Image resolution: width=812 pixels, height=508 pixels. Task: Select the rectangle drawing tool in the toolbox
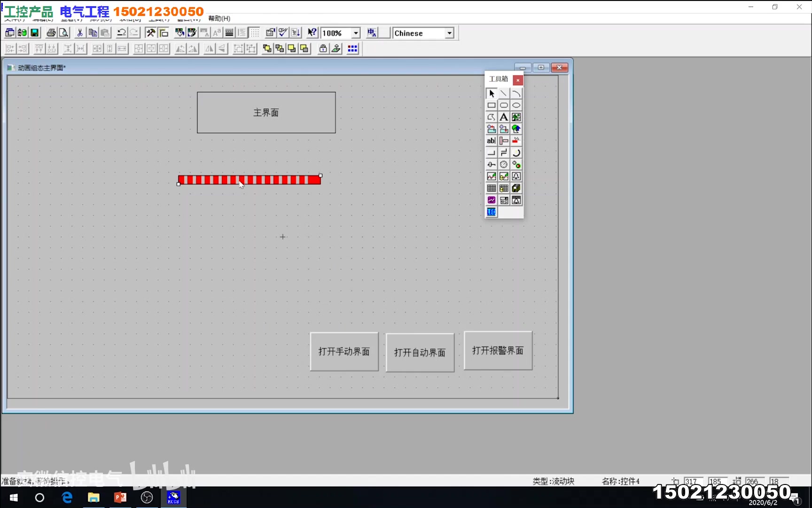pos(492,105)
